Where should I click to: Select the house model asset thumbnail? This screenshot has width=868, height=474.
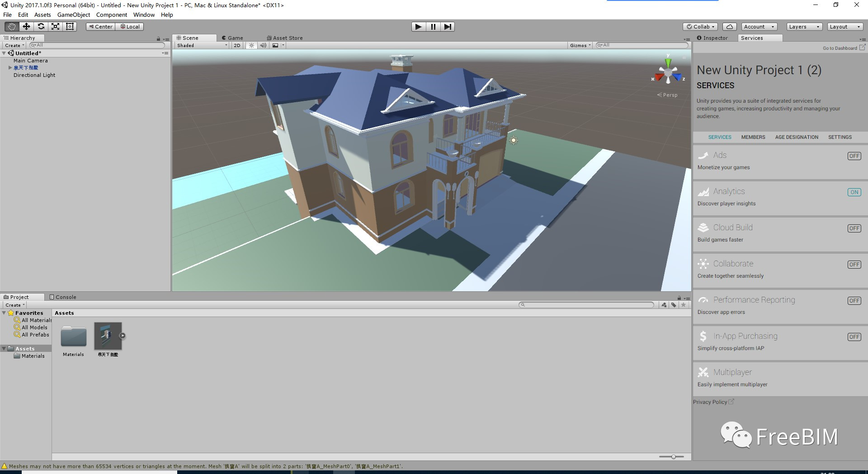point(108,336)
